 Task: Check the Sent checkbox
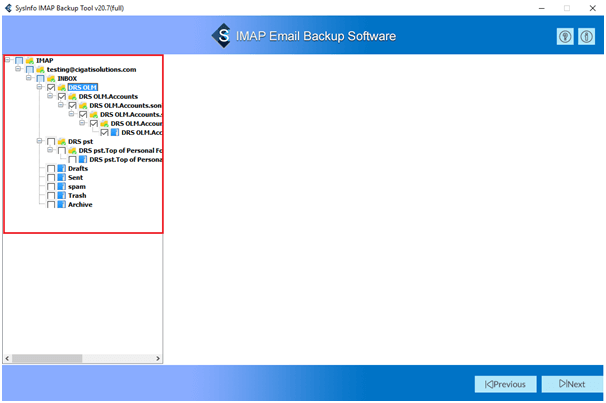pyautogui.click(x=51, y=177)
